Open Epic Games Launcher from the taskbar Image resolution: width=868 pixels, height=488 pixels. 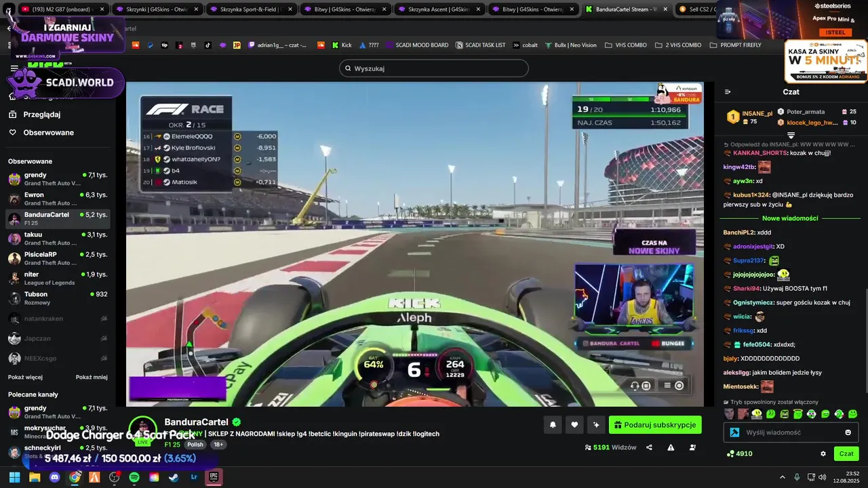(214, 477)
